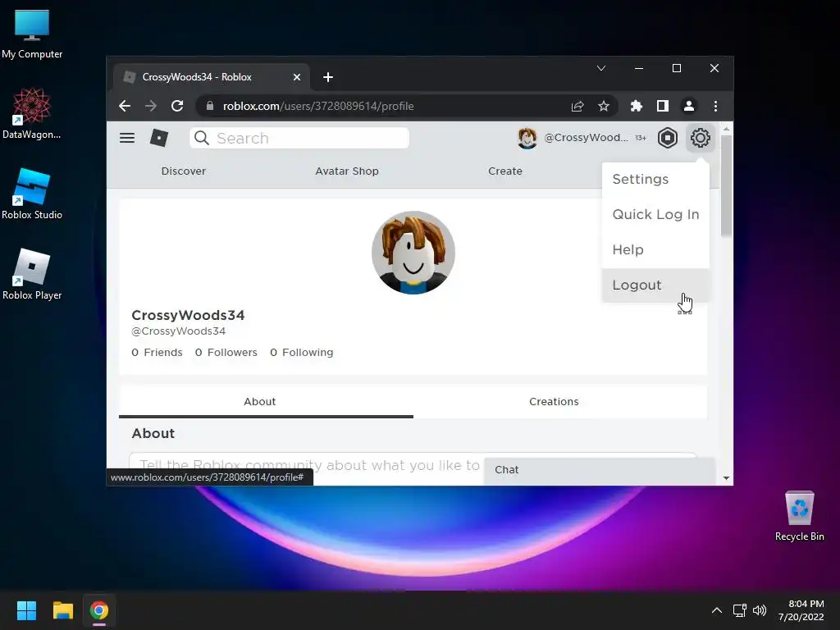
Task: Click the Roblox logo home icon
Action: pyautogui.click(x=158, y=138)
